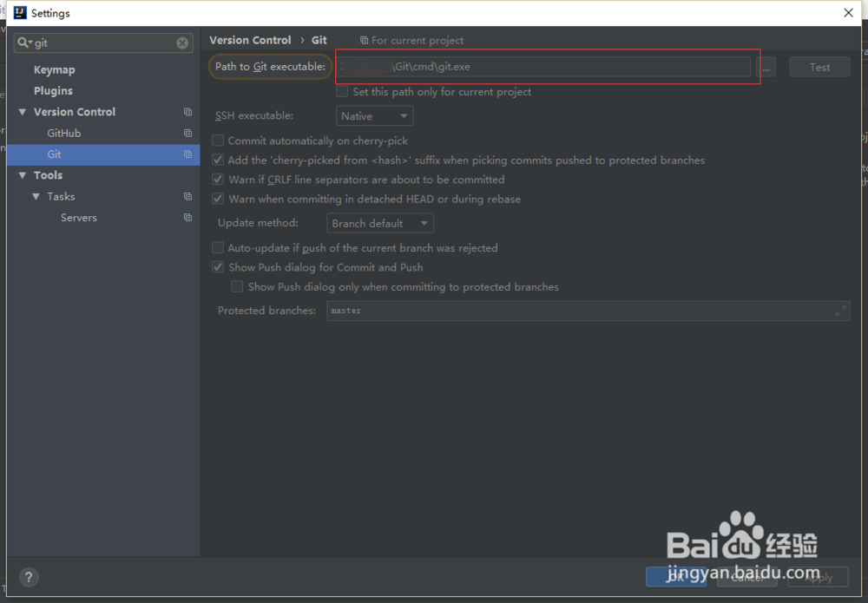
Task: Collapse the Tasks tree node
Action: [x=36, y=196]
